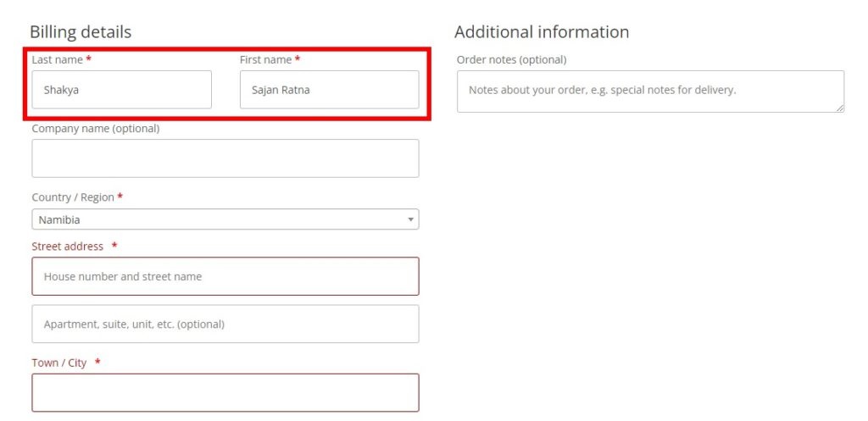Click the Billing details heading
The width and height of the screenshot is (868, 421).
click(x=81, y=32)
